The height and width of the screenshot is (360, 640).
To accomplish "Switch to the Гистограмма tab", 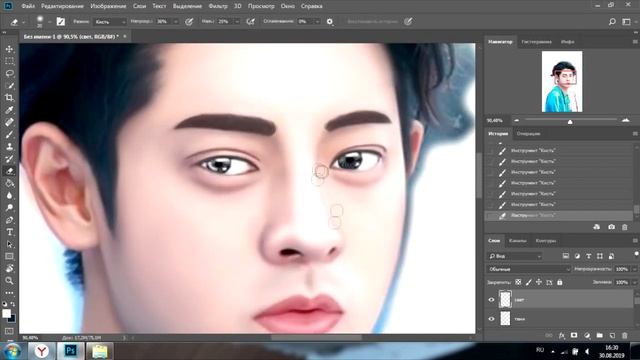I will [536, 42].
